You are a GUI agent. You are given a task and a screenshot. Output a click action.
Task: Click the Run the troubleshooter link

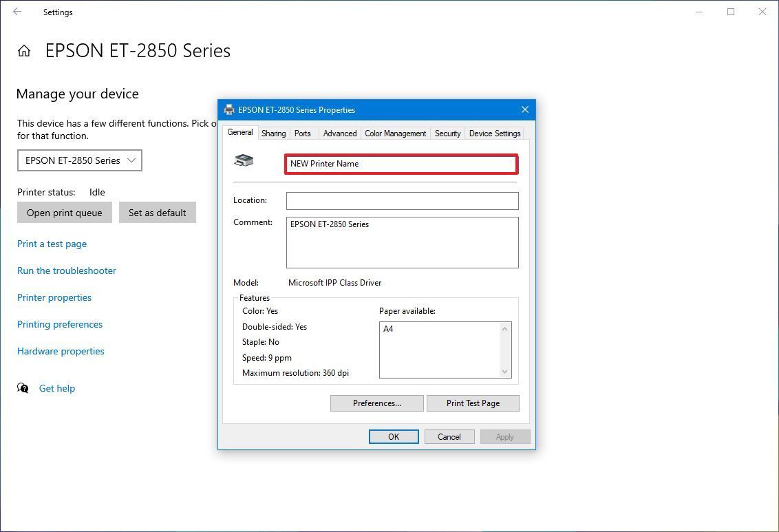point(67,270)
